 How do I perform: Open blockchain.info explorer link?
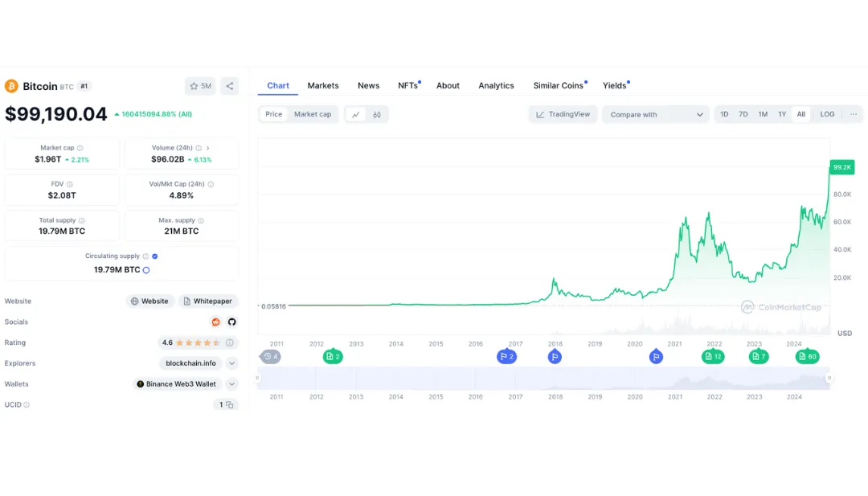(x=191, y=363)
